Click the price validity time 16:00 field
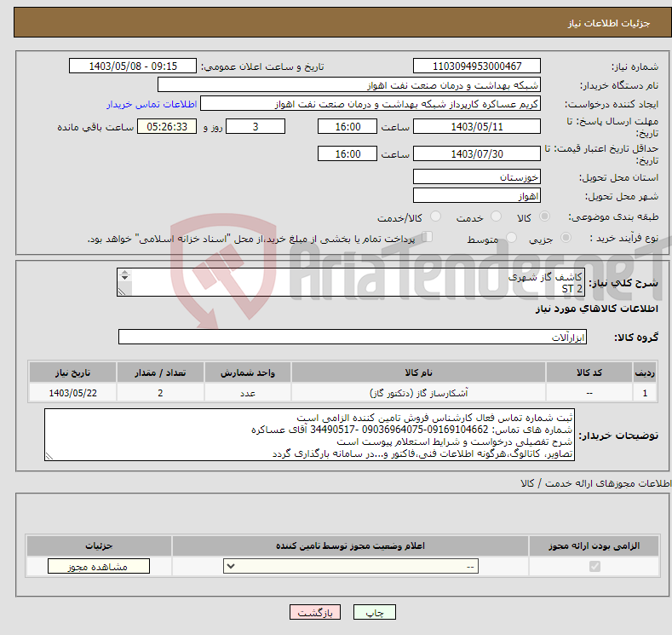This screenshot has width=672, height=635. pos(347,153)
